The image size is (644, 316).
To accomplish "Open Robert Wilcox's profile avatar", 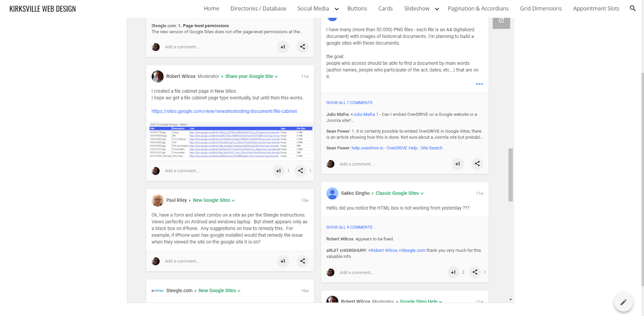I will [x=157, y=76].
